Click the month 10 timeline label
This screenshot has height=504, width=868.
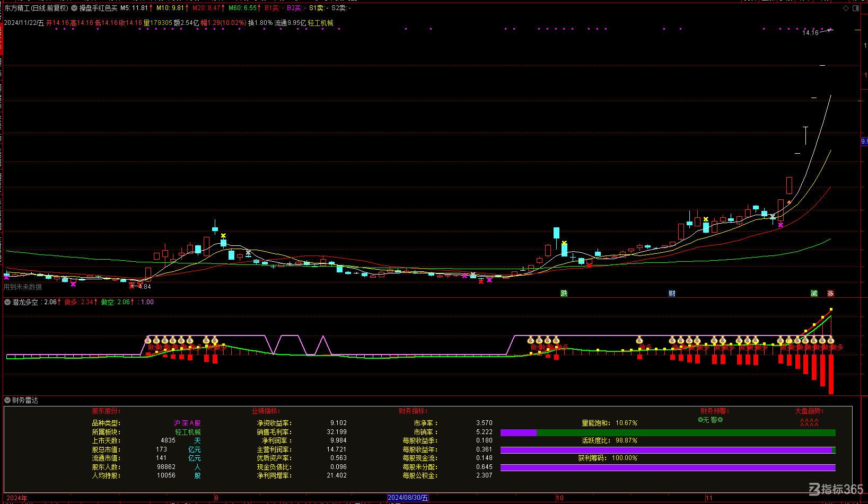pyautogui.click(x=560, y=498)
